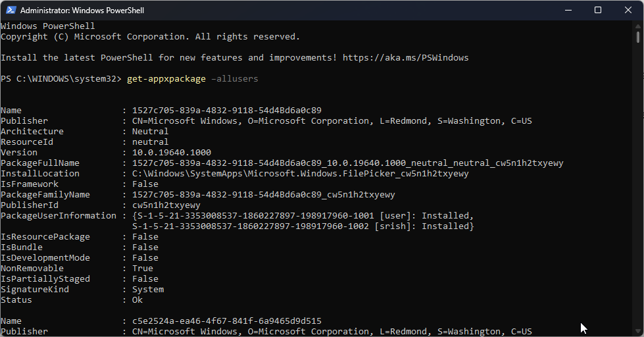Click the IsBundle label
The image size is (644, 337).
(x=22, y=247)
